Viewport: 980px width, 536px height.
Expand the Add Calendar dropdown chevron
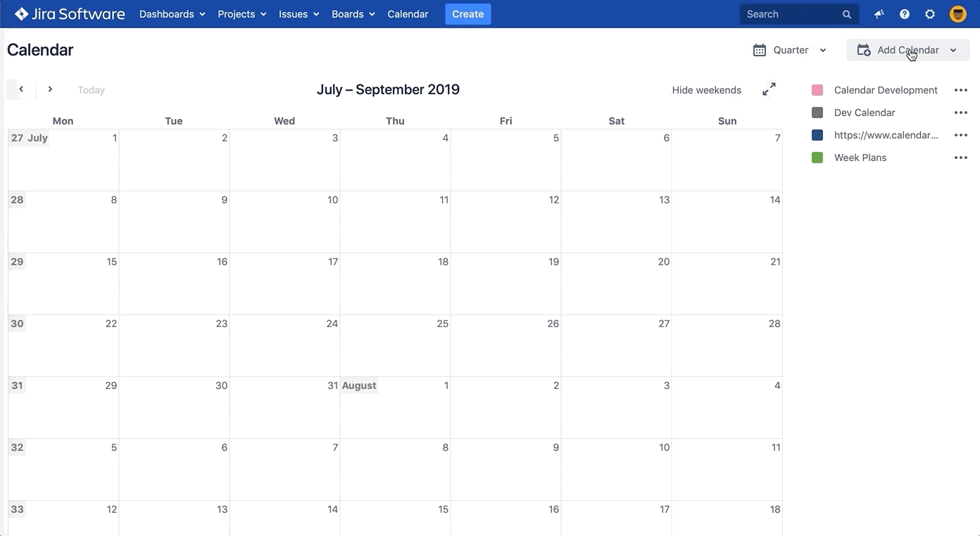coord(953,50)
